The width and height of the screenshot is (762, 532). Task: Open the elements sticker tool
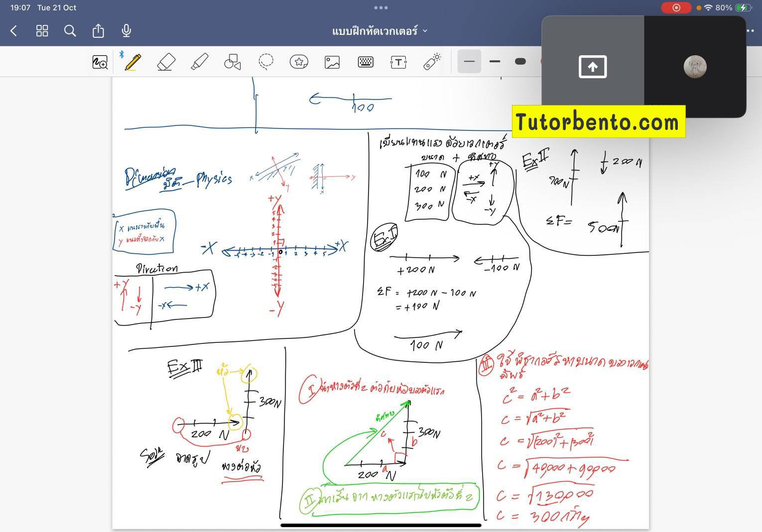click(x=299, y=61)
